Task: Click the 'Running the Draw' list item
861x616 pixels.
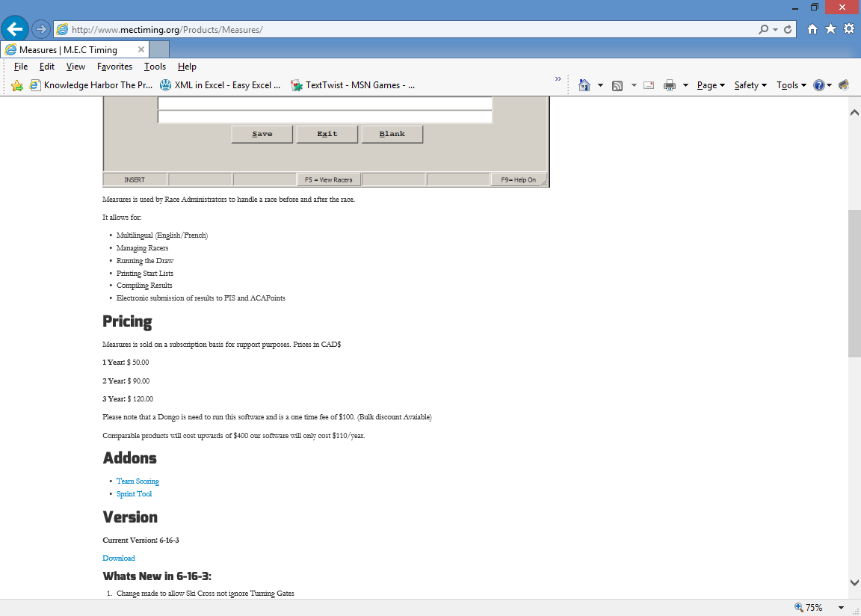Action: [x=145, y=260]
